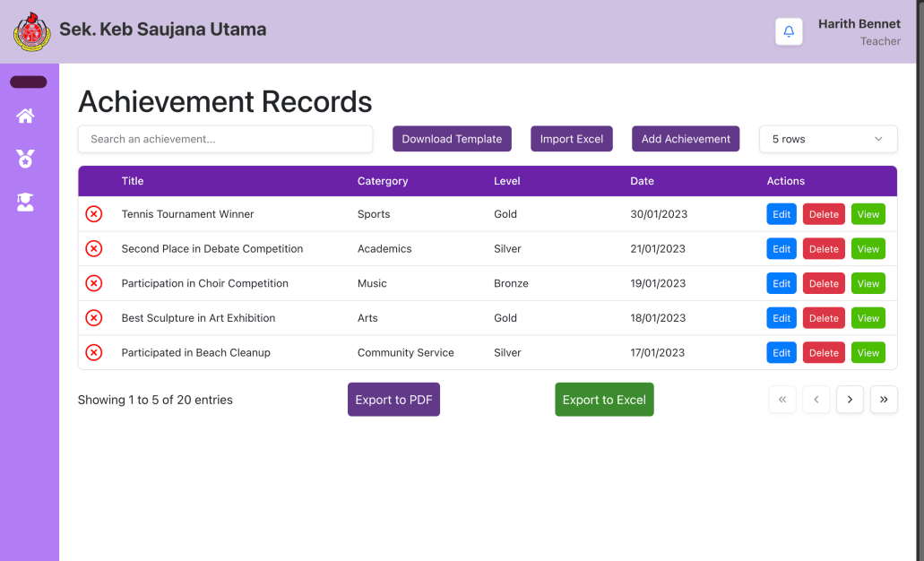Focus the Search an achievement field
924x561 pixels.
tap(225, 139)
